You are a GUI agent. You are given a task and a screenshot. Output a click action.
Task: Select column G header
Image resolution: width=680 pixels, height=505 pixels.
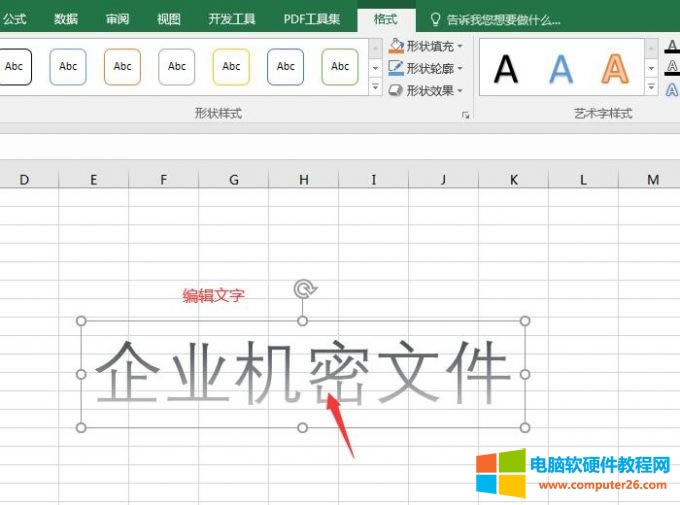(234, 179)
